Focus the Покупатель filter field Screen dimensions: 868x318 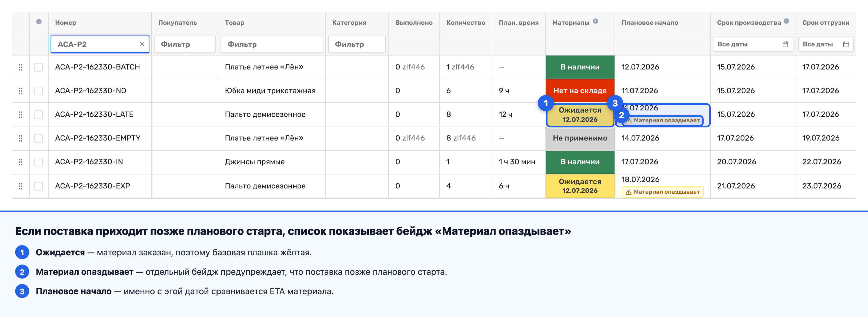185,44
